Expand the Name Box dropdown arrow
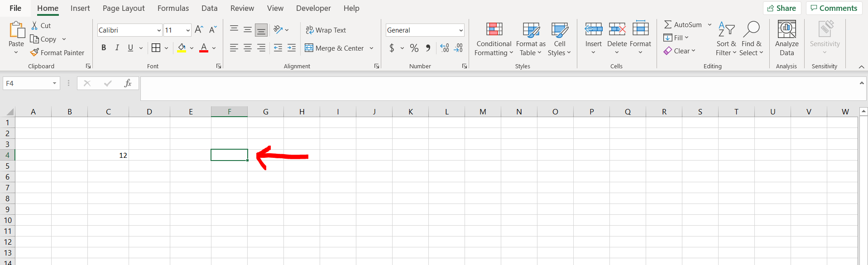The height and width of the screenshot is (265, 868). pyautogui.click(x=54, y=83)
